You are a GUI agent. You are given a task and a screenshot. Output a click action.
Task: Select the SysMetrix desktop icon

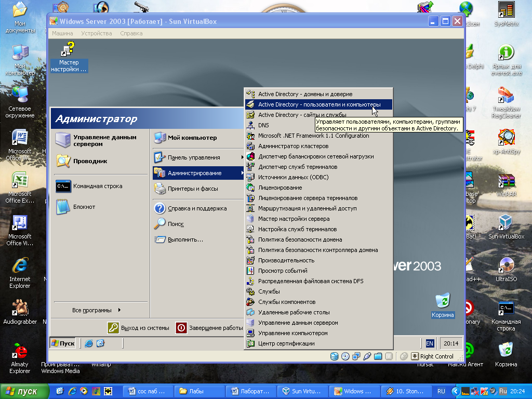pos(506,14)
